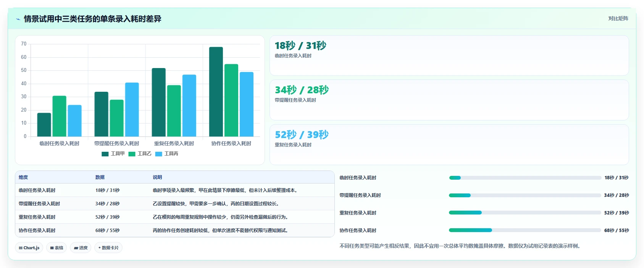Click the 工具甲 bar for 临时任务录入耗时
This screenshot has width=644, height=268.
pos(44,125)
